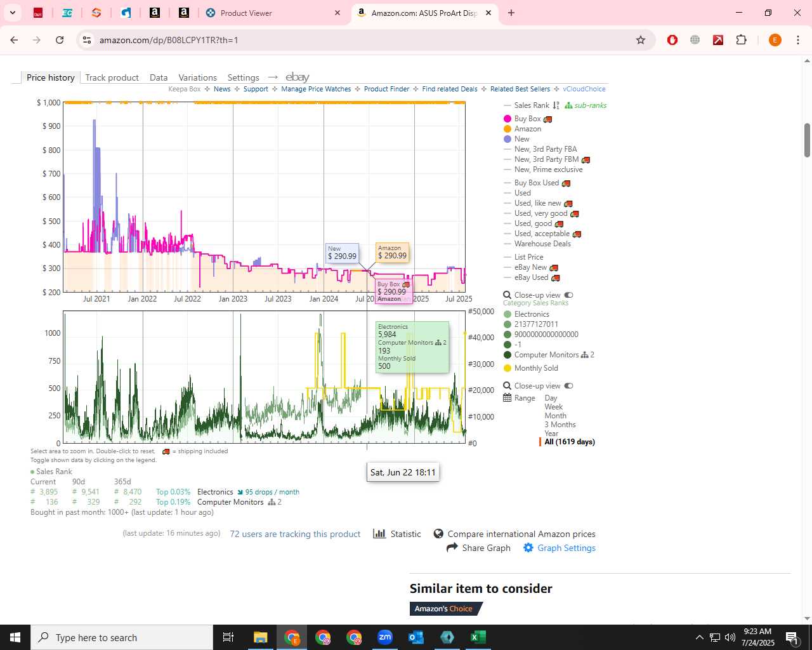The height and width of the screenshot is (650, 812).
Task: Open the new tab plus button
Action: click(x=511, y=13)
